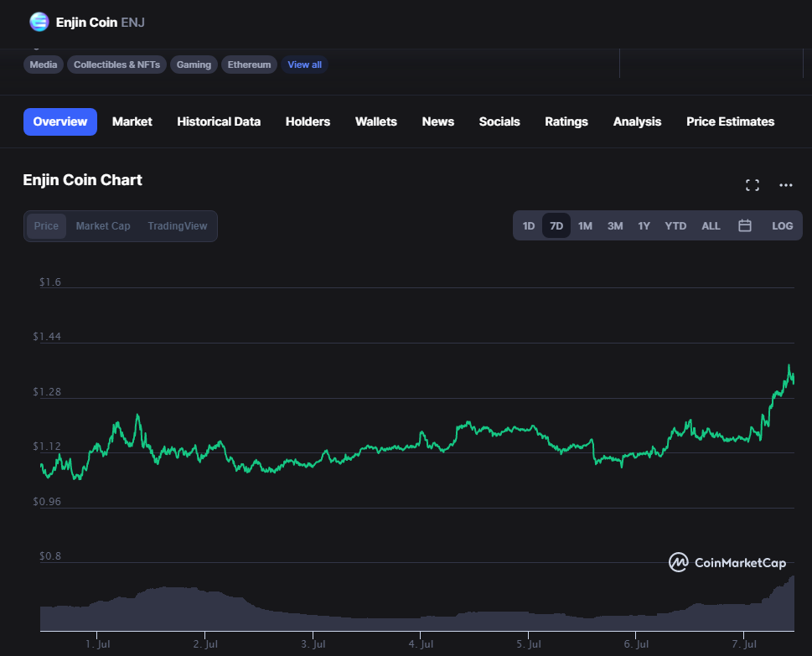Click the Enjin Coin logo icon
This screenshot has height=656, width=812.
[39, 23]
